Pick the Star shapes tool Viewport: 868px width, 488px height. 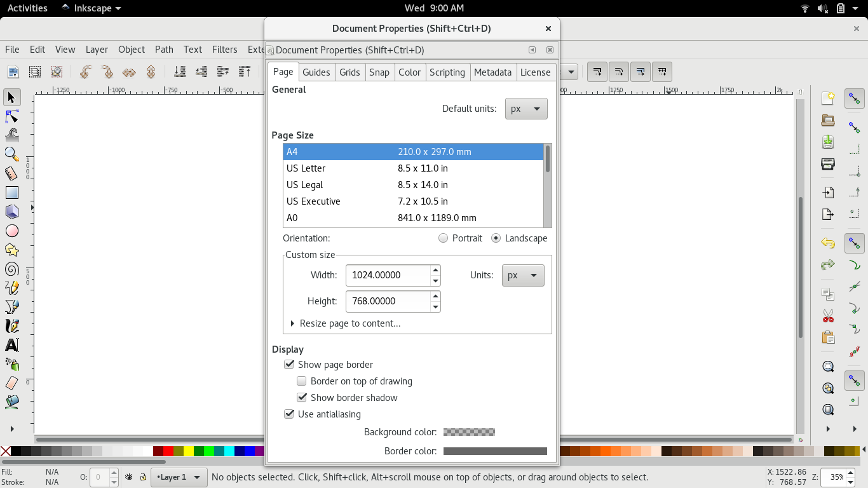pos(12,250)
